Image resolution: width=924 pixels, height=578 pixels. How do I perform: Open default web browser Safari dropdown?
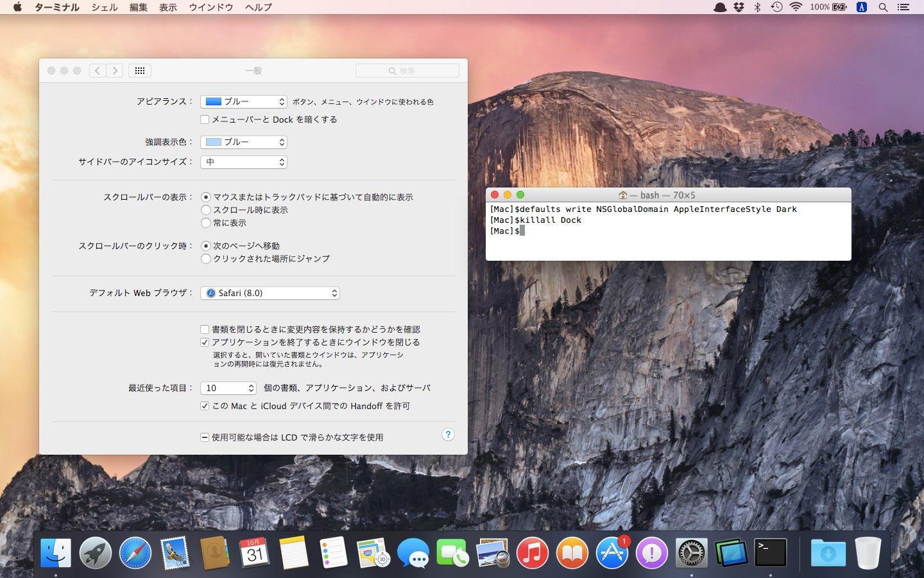coord(270,293)
